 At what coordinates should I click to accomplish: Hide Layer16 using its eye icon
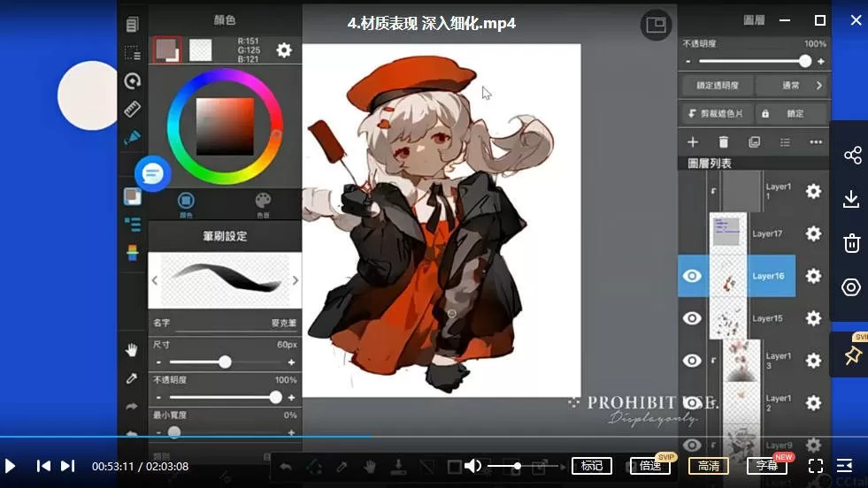[x=692, y=277]
